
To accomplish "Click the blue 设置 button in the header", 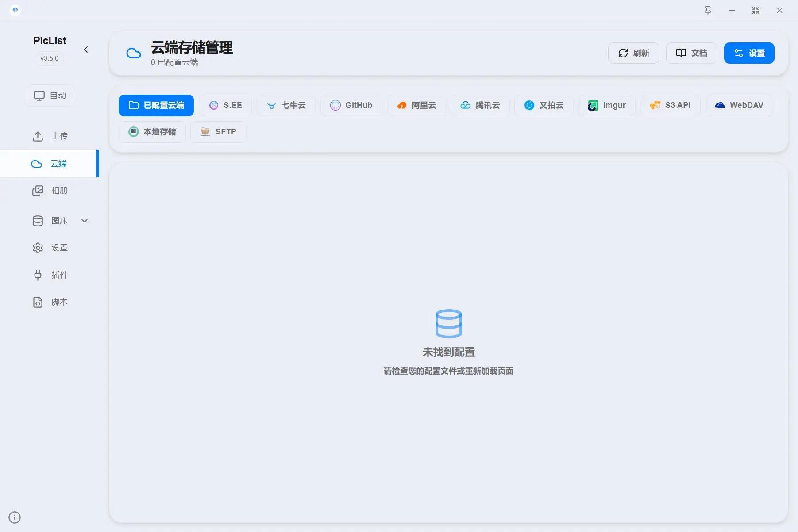I will (x=749, y=53).
